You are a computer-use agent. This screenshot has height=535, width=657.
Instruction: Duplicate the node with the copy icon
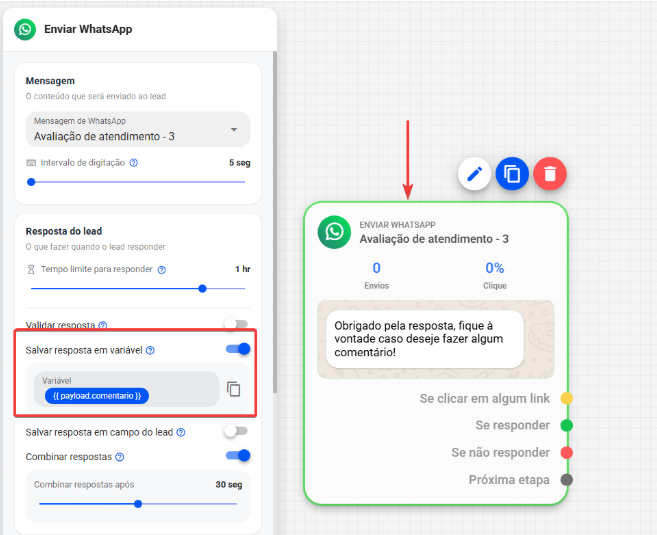click(x=512, y=174)
